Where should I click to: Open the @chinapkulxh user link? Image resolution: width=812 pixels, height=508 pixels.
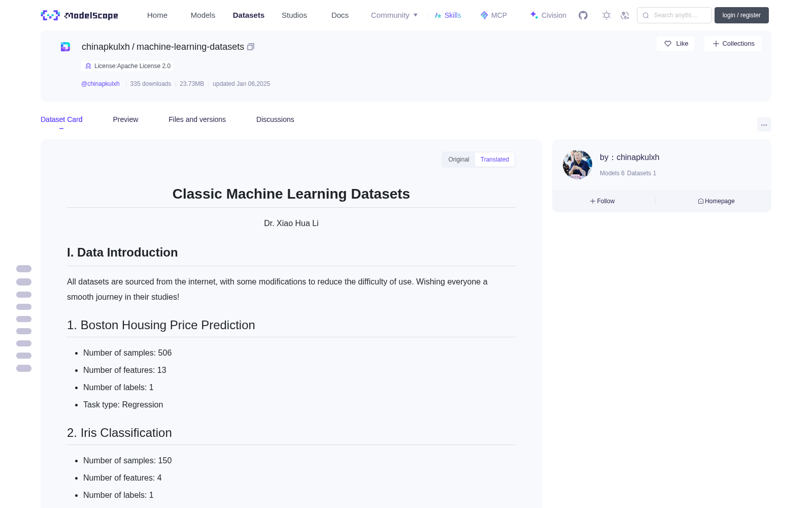[100, 84]
